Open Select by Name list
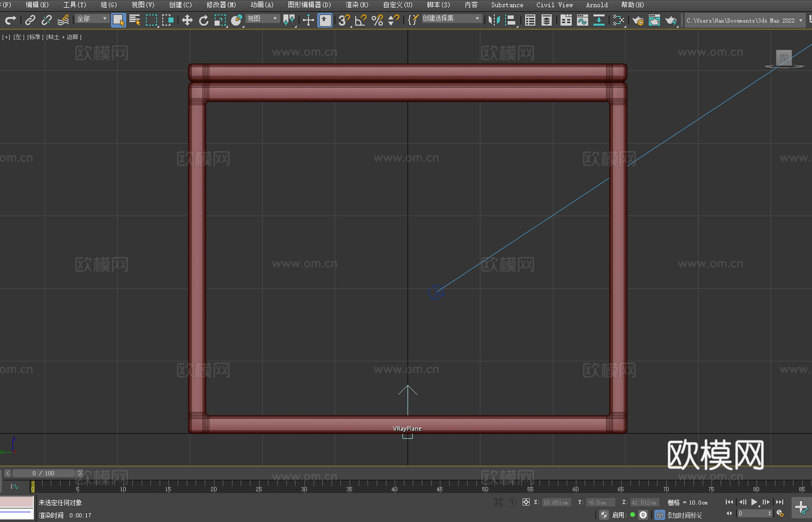Image resolution: width=812 pixels, height=522 pixels. click(x=135, y=20)
